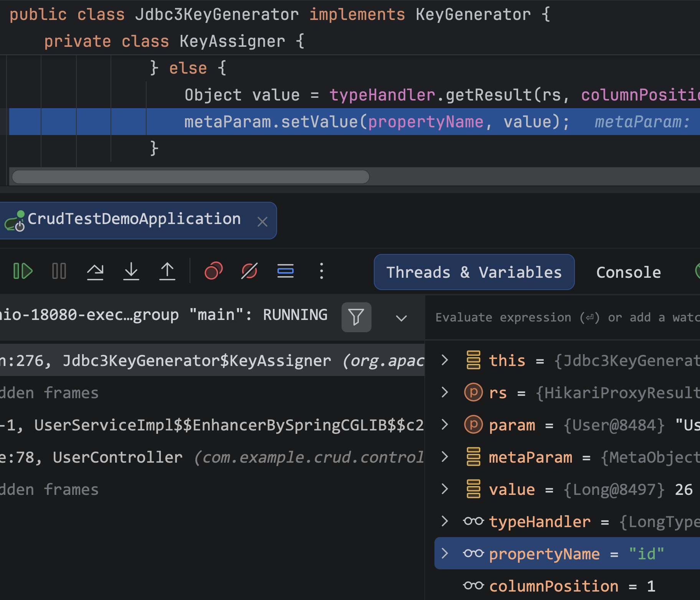Screen dimensions: 700x600
Task: Expand the 'this' variable node
Action: click(445, 360)
